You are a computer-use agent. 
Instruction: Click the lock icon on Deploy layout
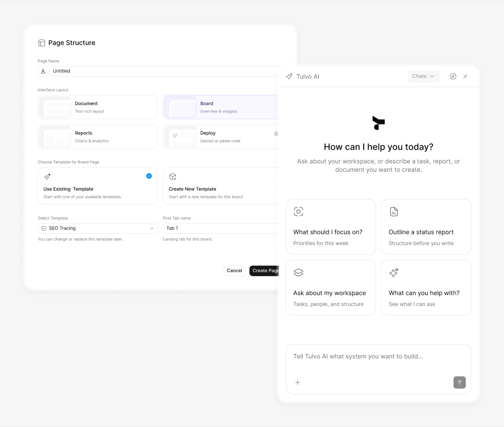276,133
